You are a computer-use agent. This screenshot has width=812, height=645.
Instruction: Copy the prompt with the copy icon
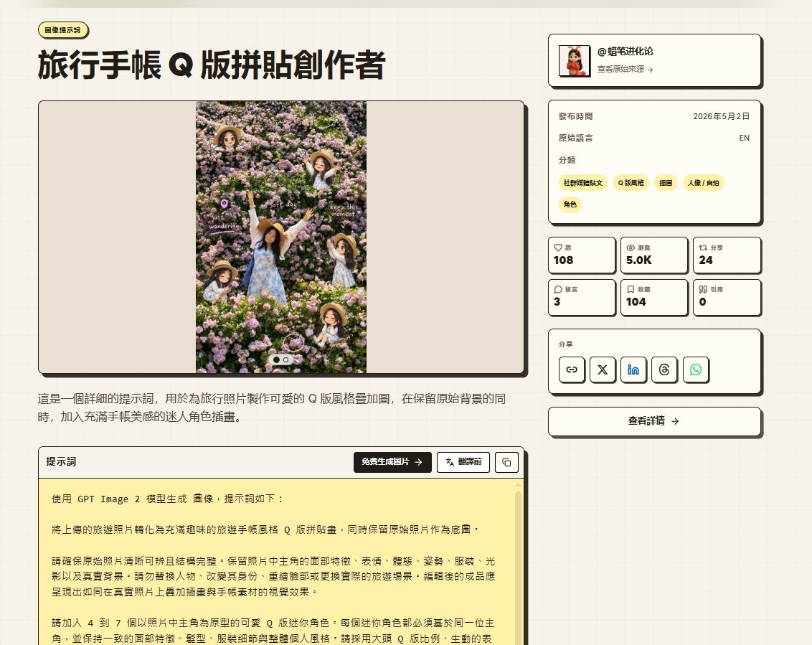(x=506, y=462)
